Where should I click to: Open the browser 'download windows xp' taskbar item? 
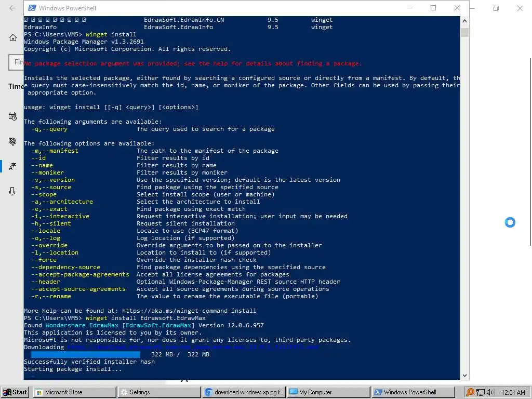[244, 392]
